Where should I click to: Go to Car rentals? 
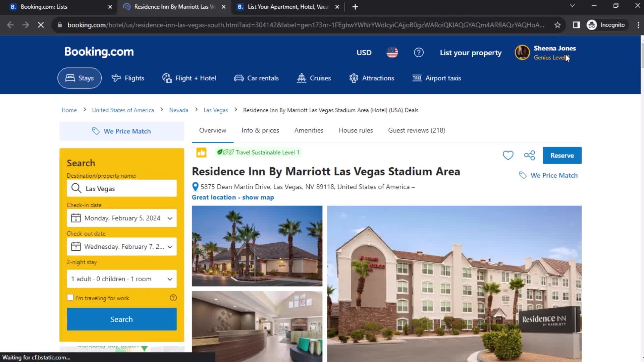257,78
